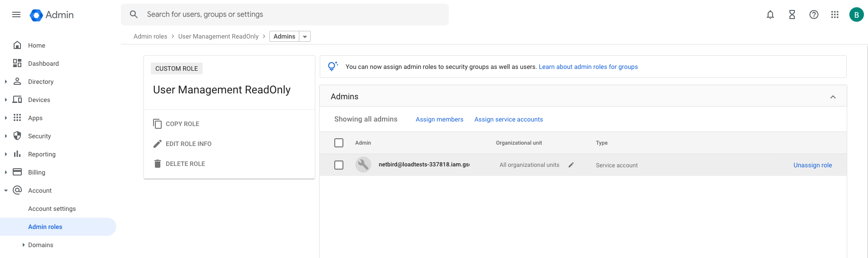Select all admins with header checkbox
Image resolution: width=868 pixels, height=258 pixels.
[339, 143]
